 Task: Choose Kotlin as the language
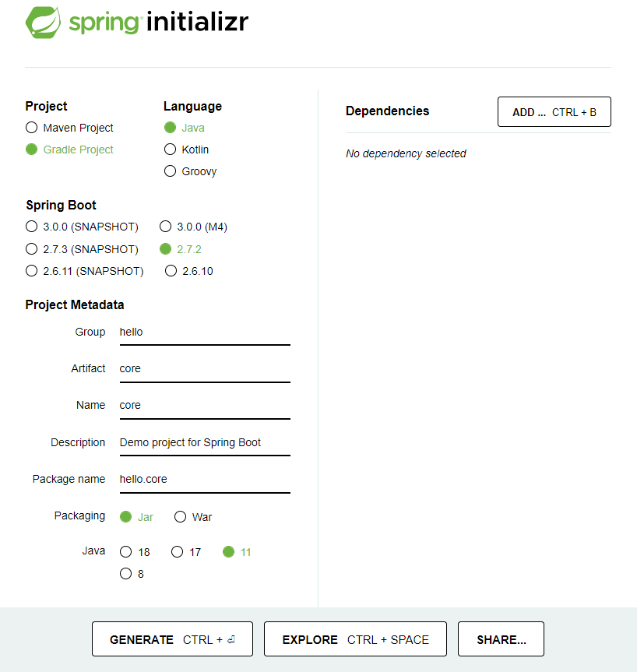point(171,150)
